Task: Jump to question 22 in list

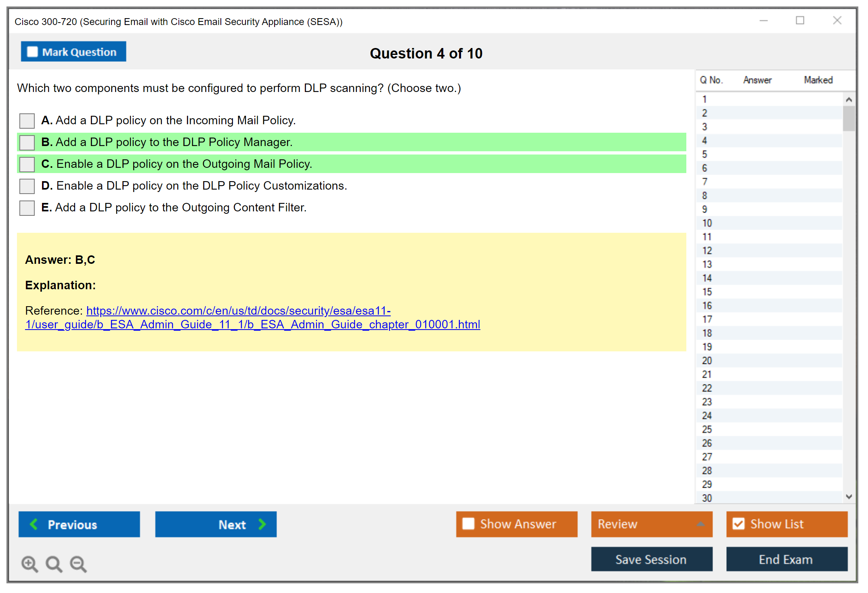Action: pyautogui.click(x=707, y=388)
